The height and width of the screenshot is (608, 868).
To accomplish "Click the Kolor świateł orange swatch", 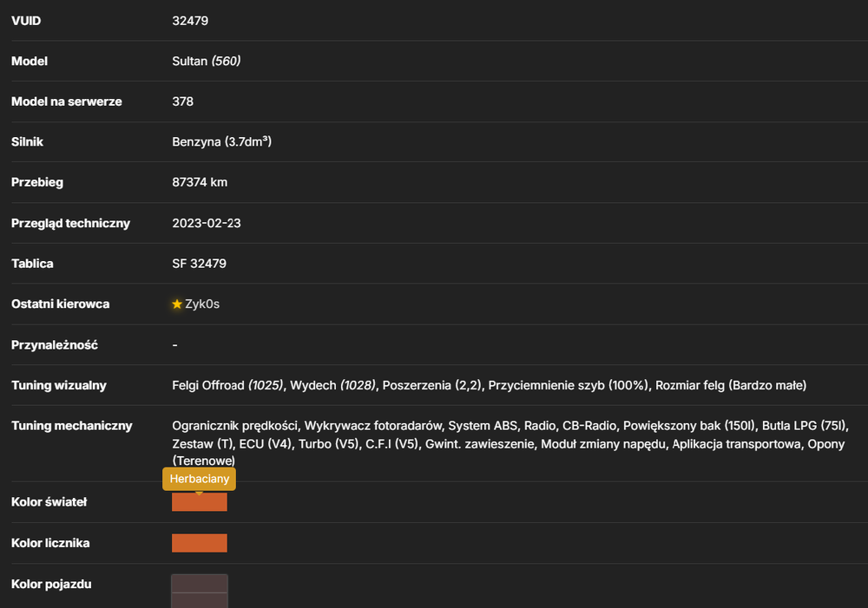I will click(200, 502).
